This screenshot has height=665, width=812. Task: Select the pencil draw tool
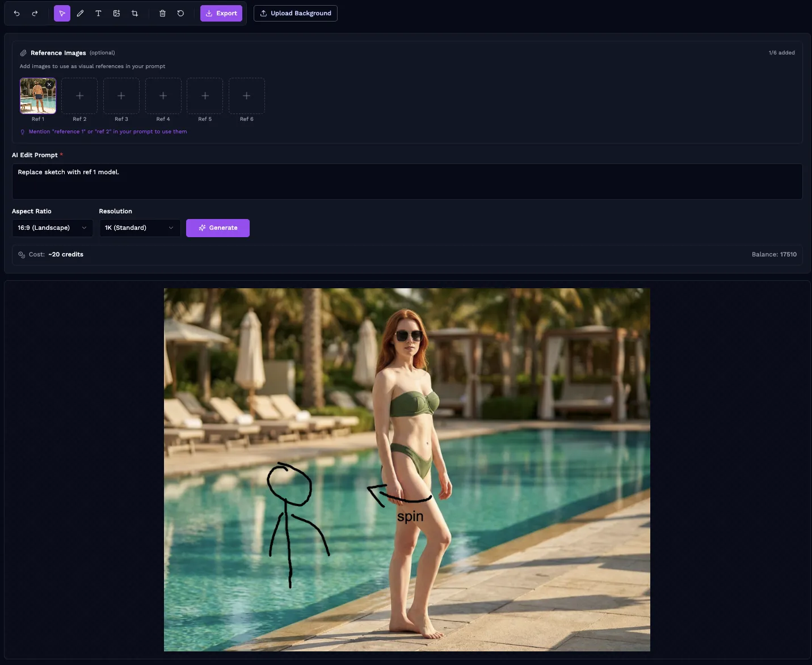pos(80,14)
